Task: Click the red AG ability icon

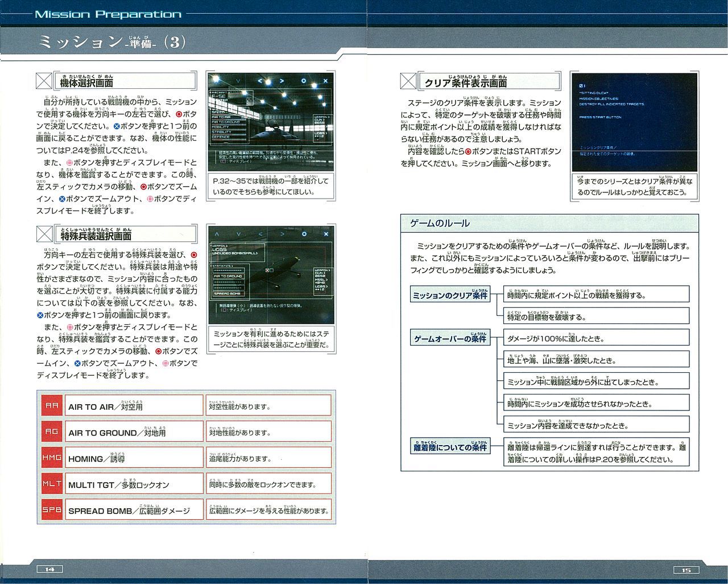Action: [52, 431]
